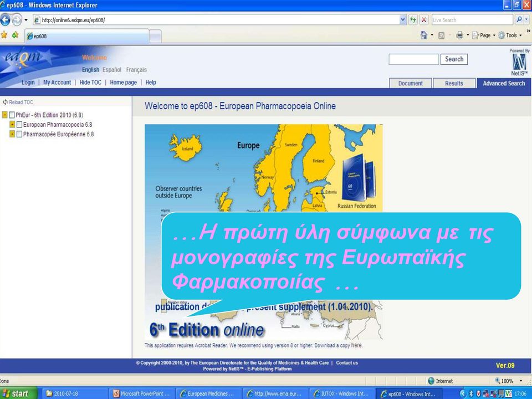Open the address bar history dropdown

click(x=403, y=20)
